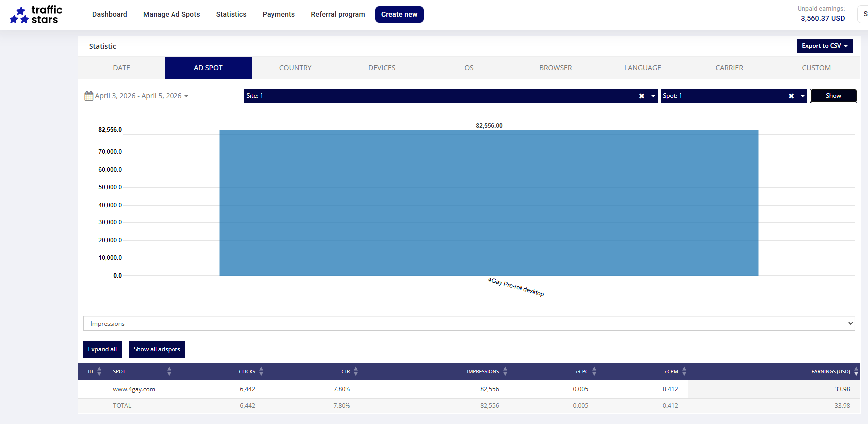The width and height of the screenshot is (868, 424).
Task: Open the Spot filter dropdown arrow
Action: click(803, 96)
